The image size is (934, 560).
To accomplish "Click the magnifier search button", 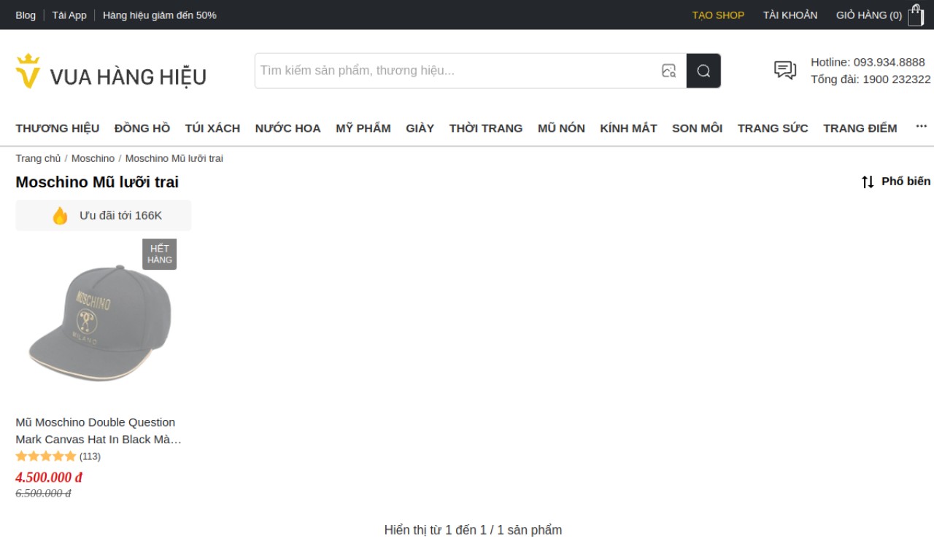I will tap(703, 71).
